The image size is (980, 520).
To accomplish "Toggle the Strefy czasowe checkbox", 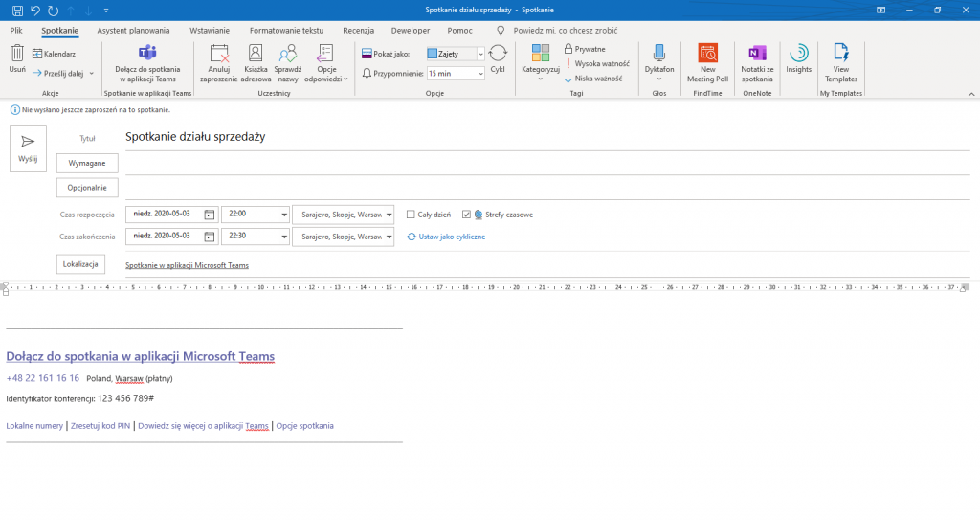I will [x=466, y=215].
